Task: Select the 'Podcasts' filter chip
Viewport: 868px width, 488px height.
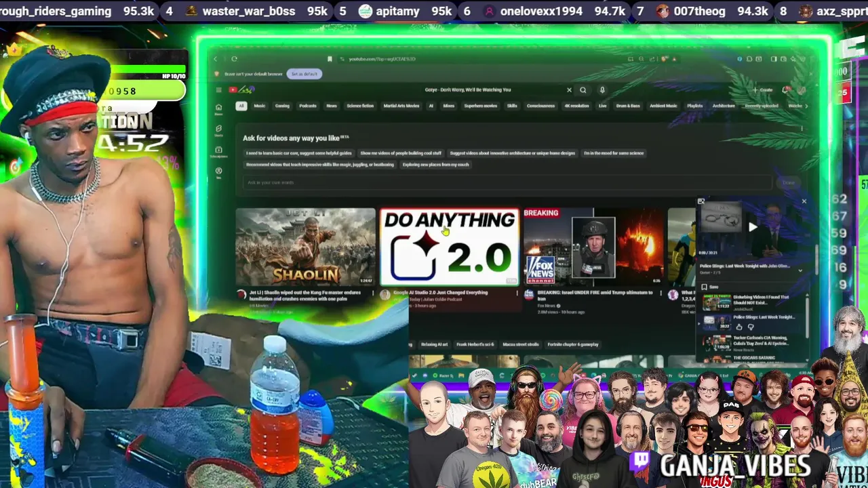Action: click(x=308, y=106)
